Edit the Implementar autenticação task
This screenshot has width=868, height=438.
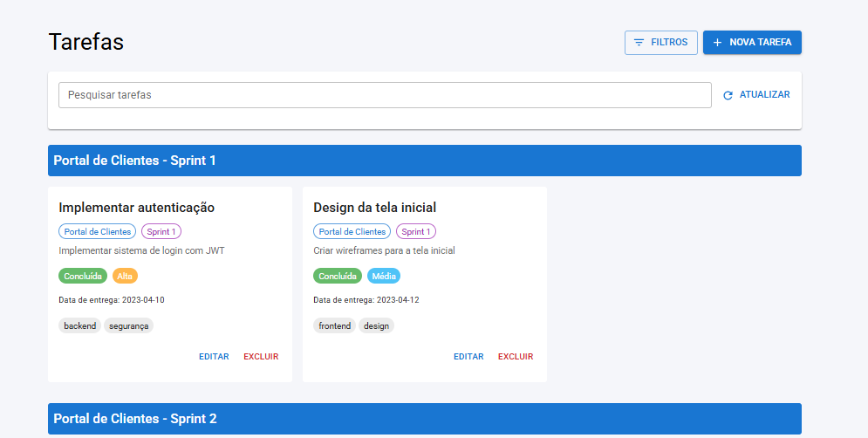pyautogui.click(x=214, y=357)
